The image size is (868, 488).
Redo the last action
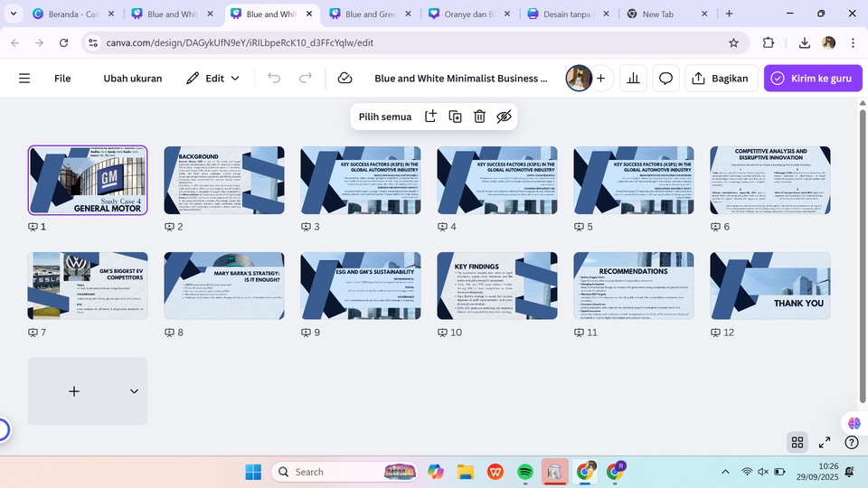click(306, 79)
